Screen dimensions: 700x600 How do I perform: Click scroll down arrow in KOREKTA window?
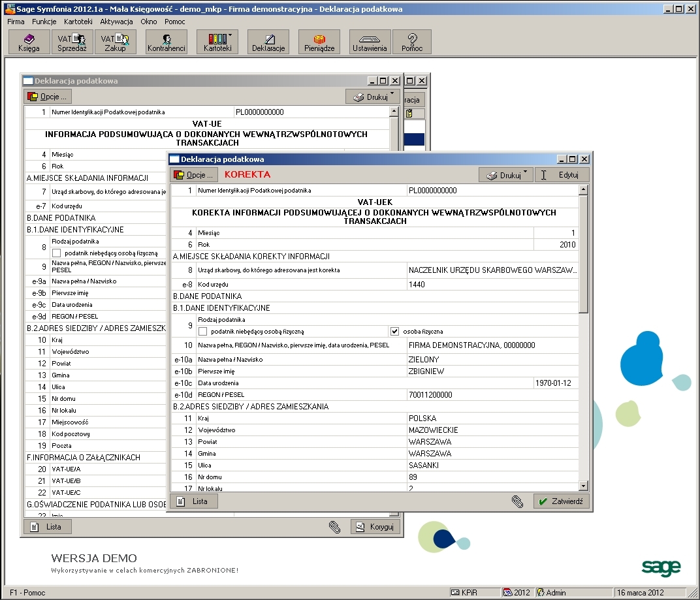(x=583, y=486)
